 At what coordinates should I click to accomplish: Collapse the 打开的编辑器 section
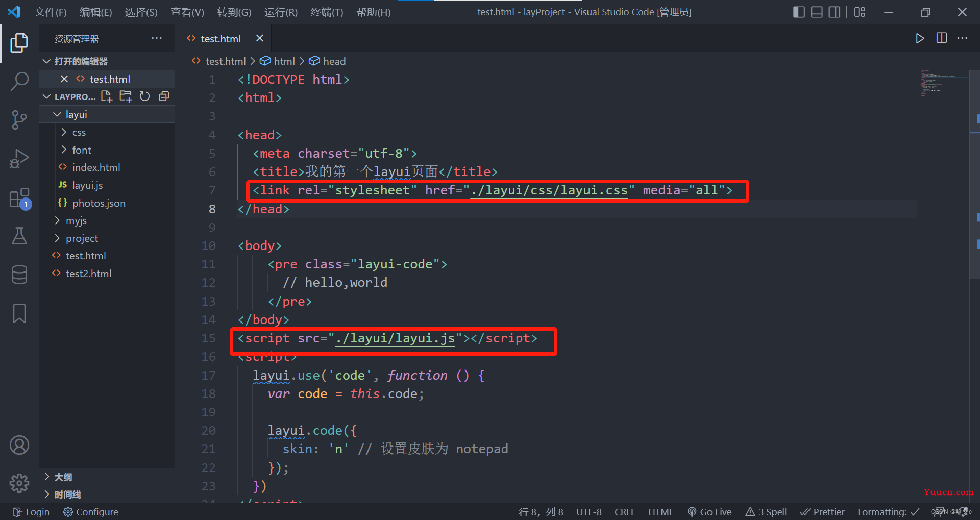tap(107, 61)
